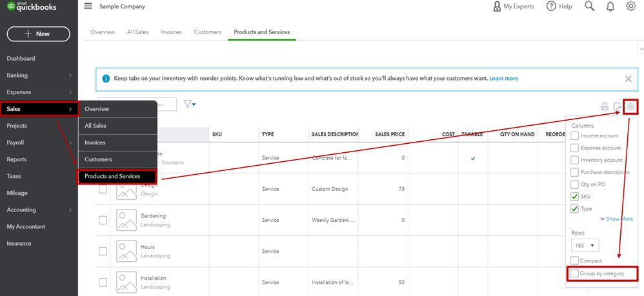The height and width of the screenshot is (296, 644).
Task: Click the export list icon
Action: 618,106
